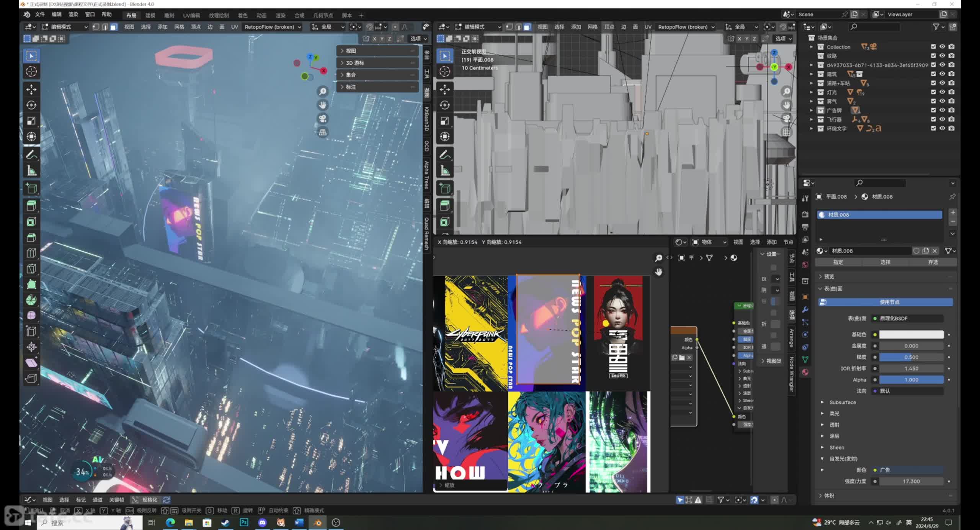
Task: Select the Rotate tool in left viewport toolbar
Action: [31, 105]
